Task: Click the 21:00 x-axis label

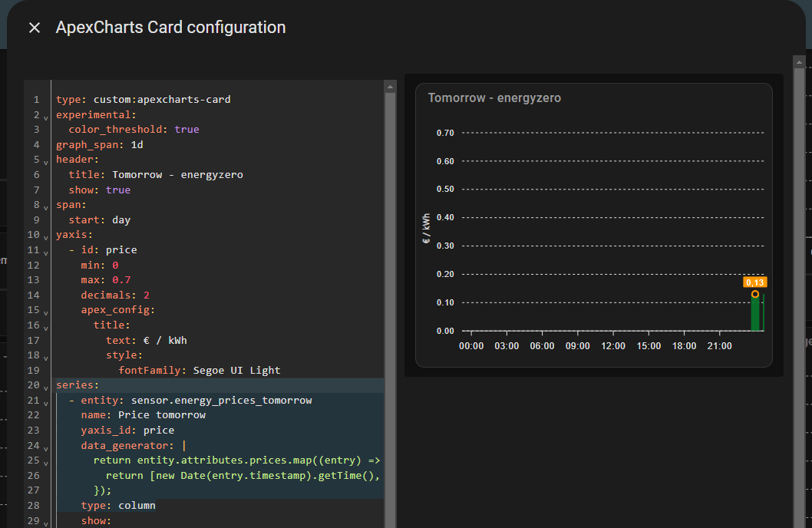Action: (719, 346)
